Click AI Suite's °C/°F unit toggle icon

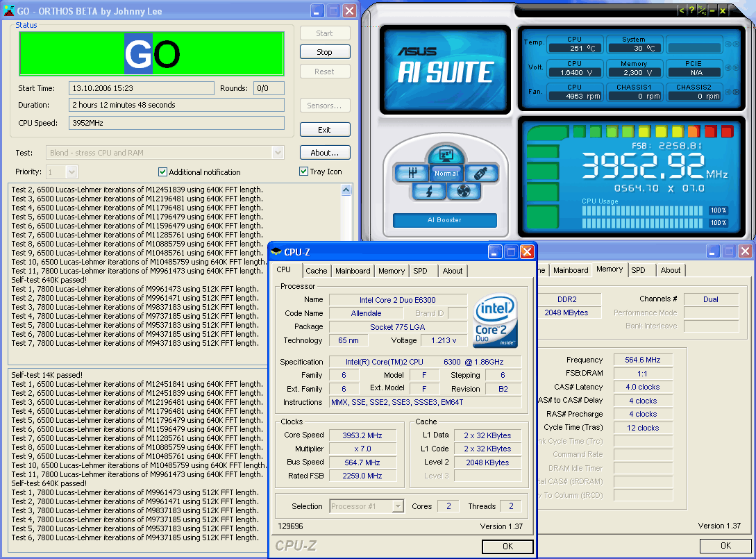click(x=702, y=10)
